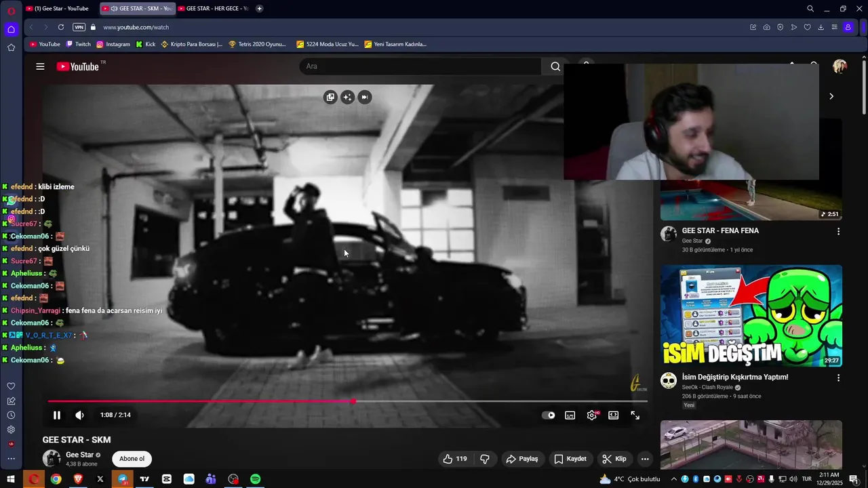
Task: Open the Brave browser taskbar icon
Action: 78,479
